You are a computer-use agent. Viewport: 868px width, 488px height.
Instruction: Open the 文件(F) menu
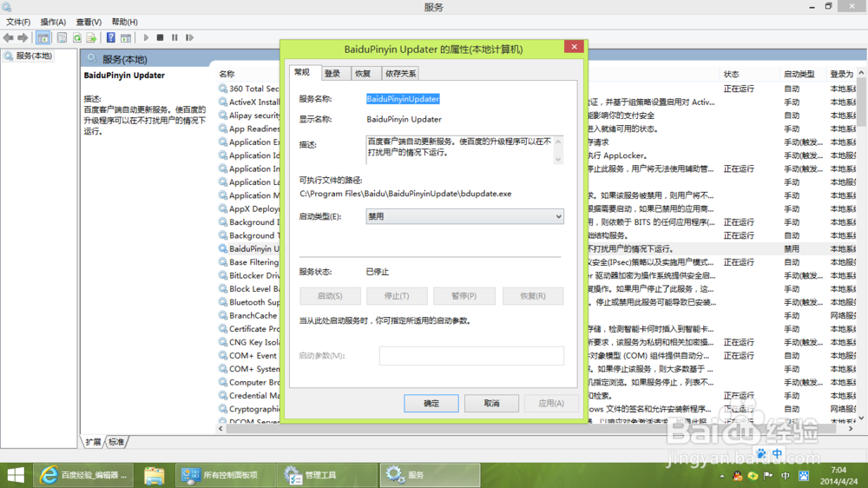18,23
